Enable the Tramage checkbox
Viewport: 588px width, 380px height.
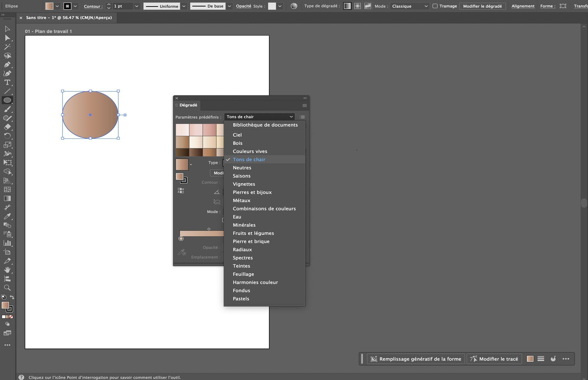point(435,6)
